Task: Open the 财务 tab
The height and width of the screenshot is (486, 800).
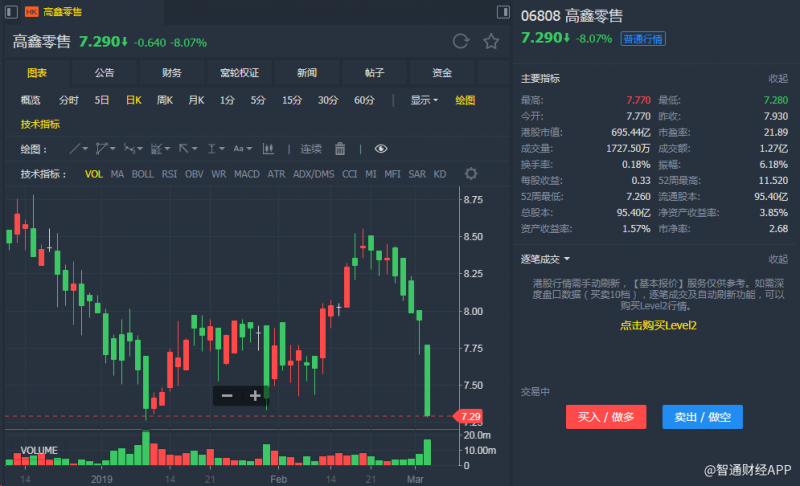Action: (x=171, y=73)
